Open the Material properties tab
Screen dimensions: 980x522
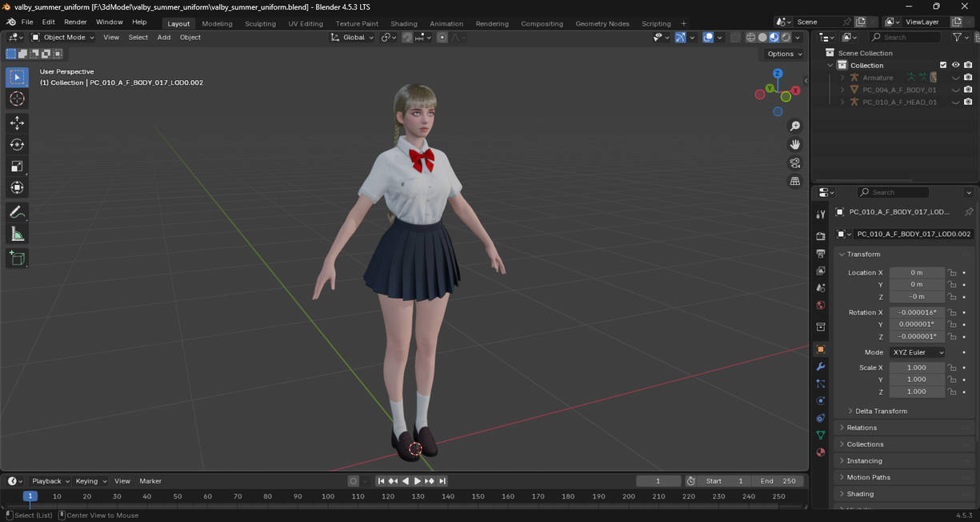coord(820,452)
